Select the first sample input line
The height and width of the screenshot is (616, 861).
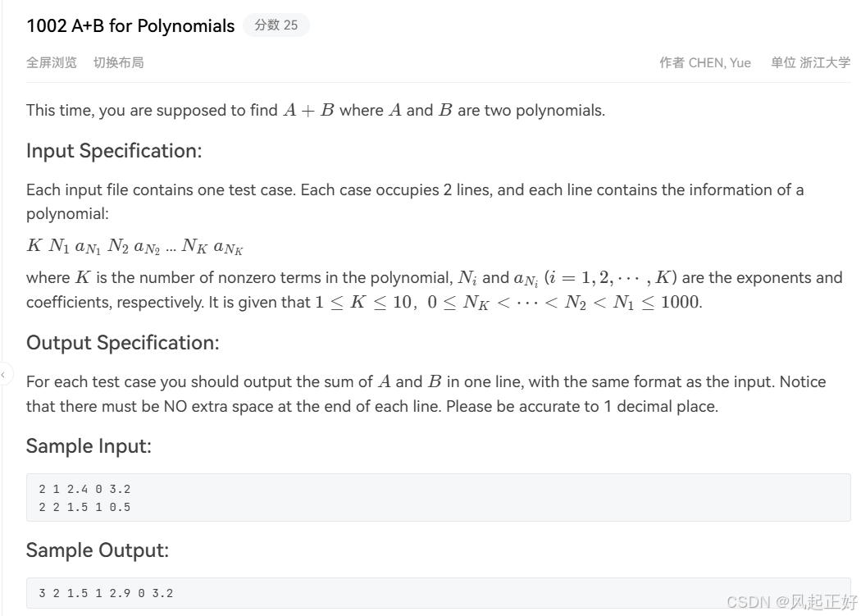[x=84, y=488]
